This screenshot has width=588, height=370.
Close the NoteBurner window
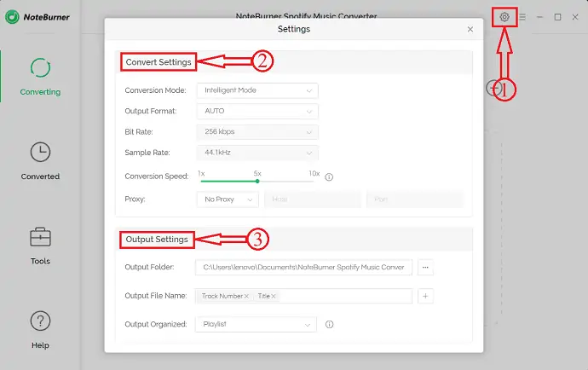pos(575,17)
